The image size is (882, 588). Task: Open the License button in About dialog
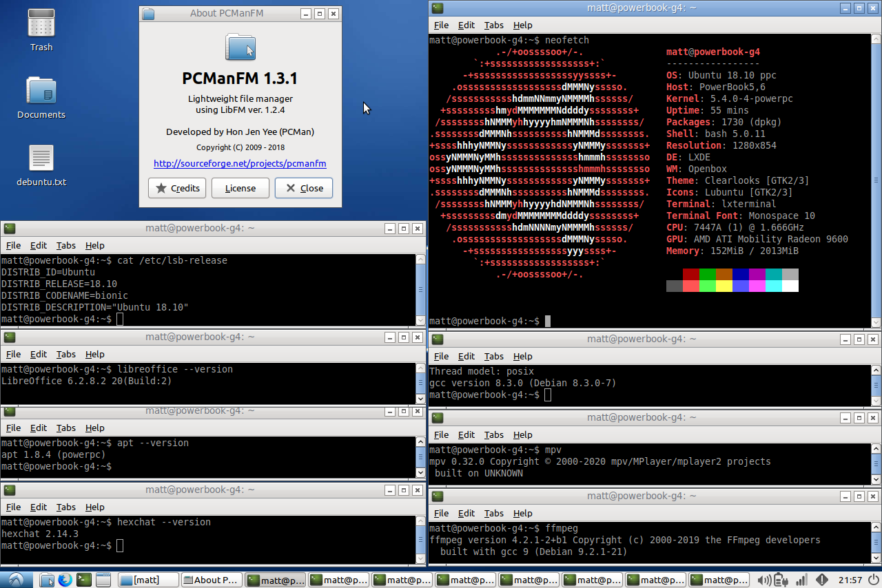tap(240, 188)
